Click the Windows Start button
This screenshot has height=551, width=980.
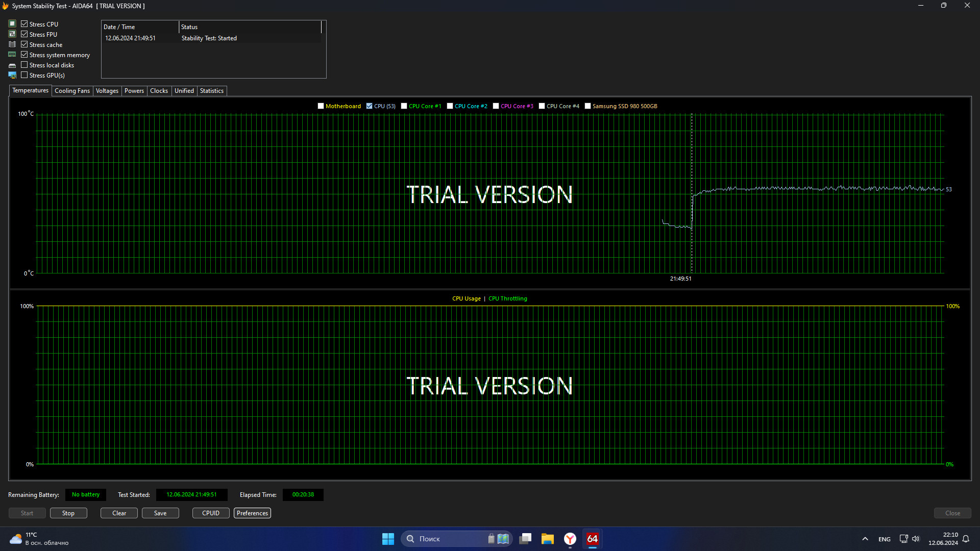tap(388, 539)
